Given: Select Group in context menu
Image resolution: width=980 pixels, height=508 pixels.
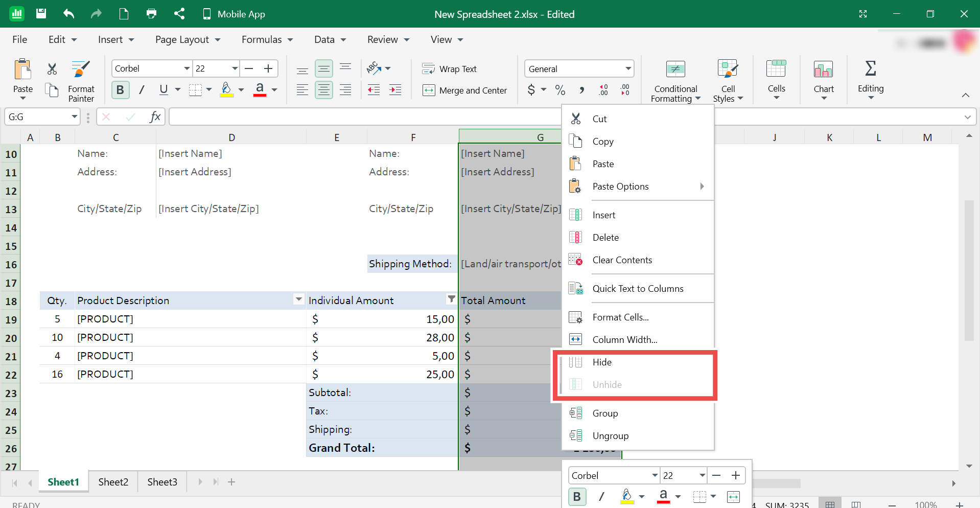Looking at the screenshot, I should pos(638,413).
